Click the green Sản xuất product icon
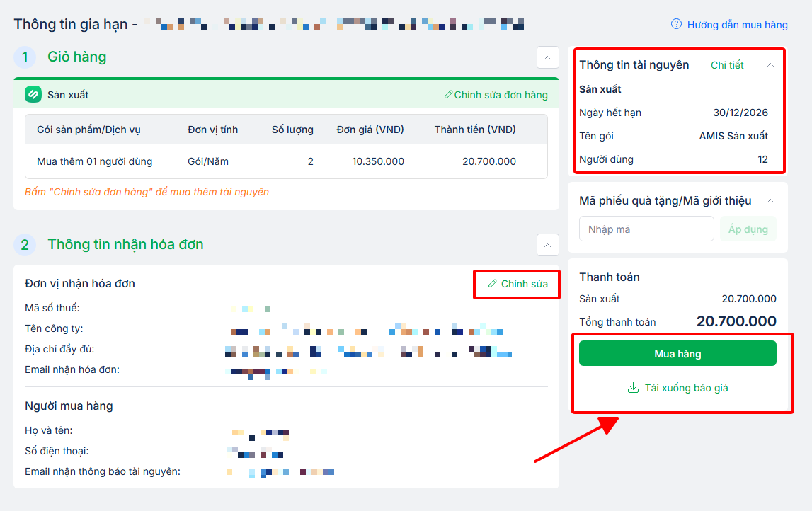Screen dimensions: 812x511 click(x=33, y=94)
